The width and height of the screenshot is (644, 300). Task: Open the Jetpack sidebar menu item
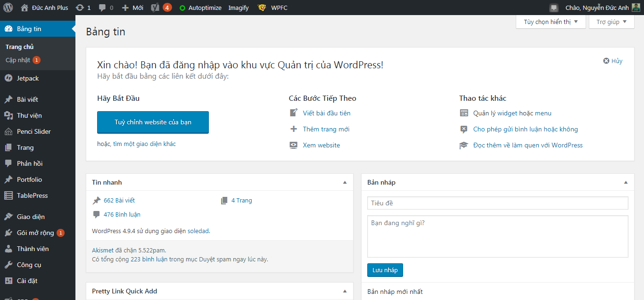pos(28,78)
